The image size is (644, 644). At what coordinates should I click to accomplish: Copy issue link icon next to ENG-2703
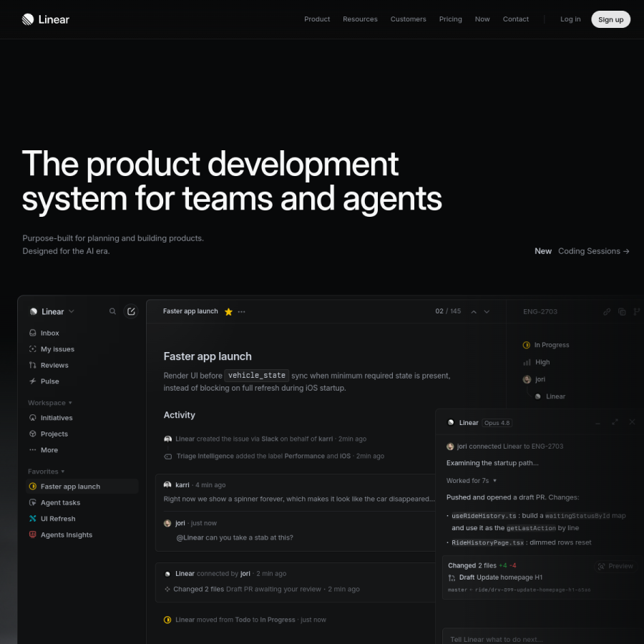607,312
